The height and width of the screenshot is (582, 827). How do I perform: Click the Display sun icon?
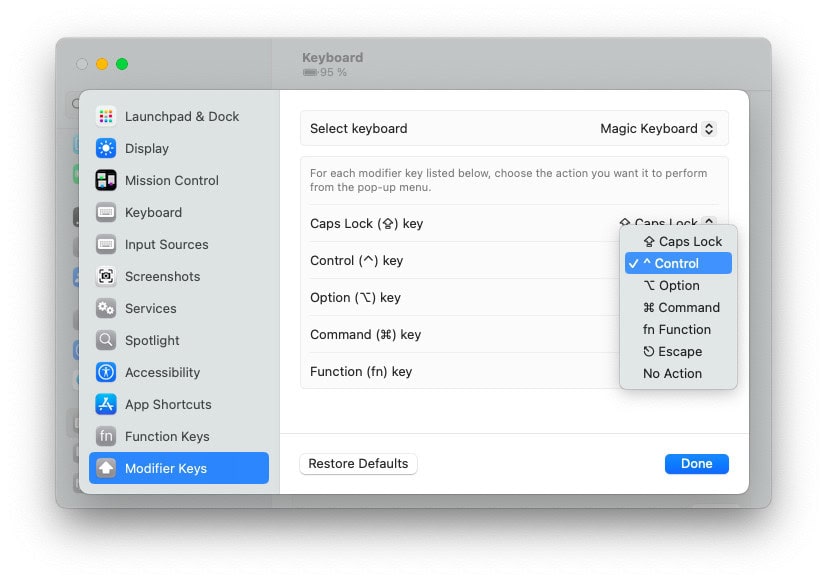point(106,148)
